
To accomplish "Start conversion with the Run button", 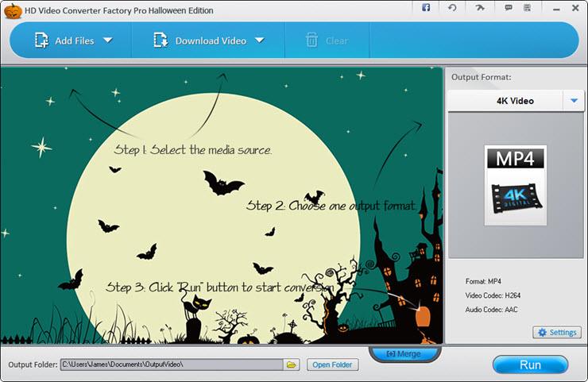I will point(530,365).
